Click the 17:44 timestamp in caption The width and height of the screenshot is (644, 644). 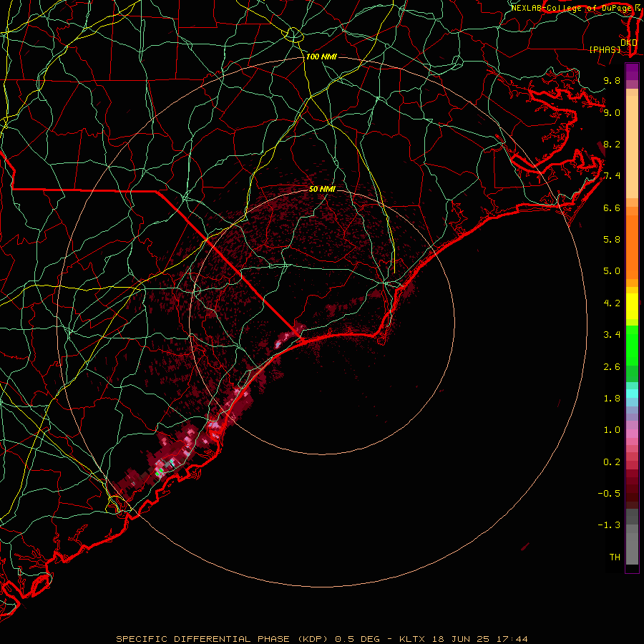(x=514, y=639)
